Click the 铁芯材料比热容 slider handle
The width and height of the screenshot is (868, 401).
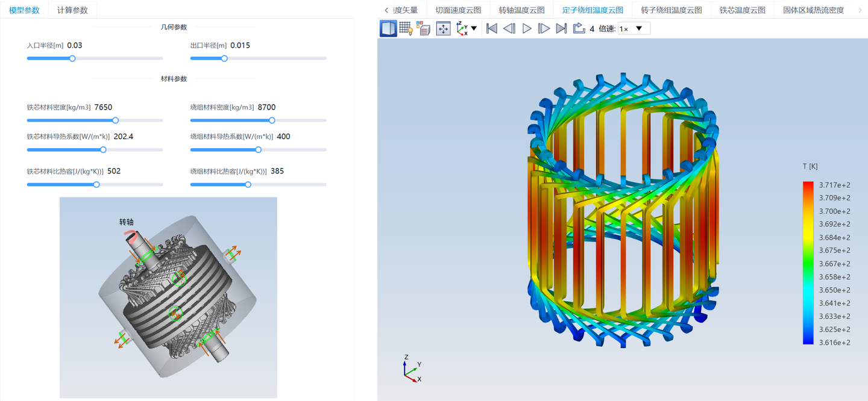click(96, 185)
